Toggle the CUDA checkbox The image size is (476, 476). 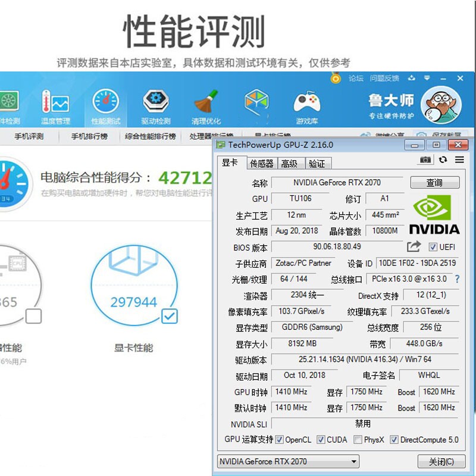coord(321,439)
